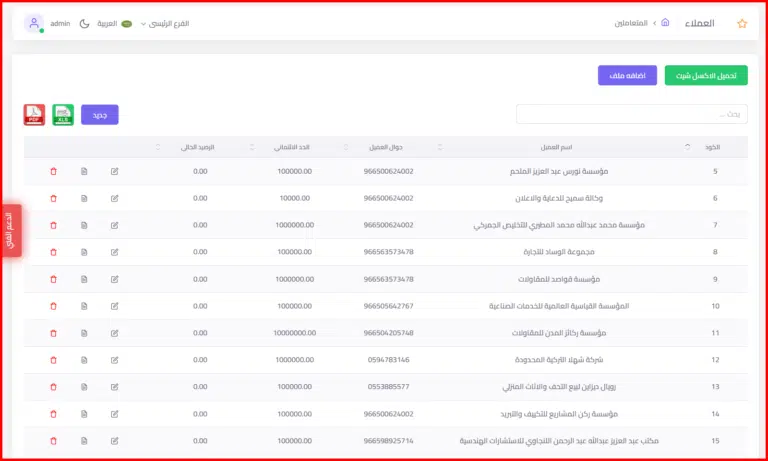Viewport: 768px width, 461px height.
Task: Edit the customer with code 14
Action: pos(115,413)
